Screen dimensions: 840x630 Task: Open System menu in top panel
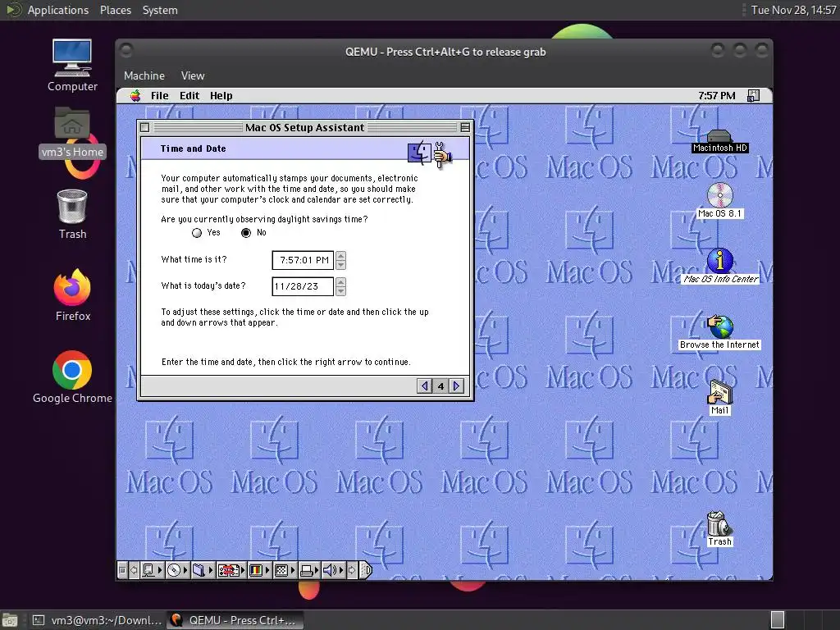point(160,10)
